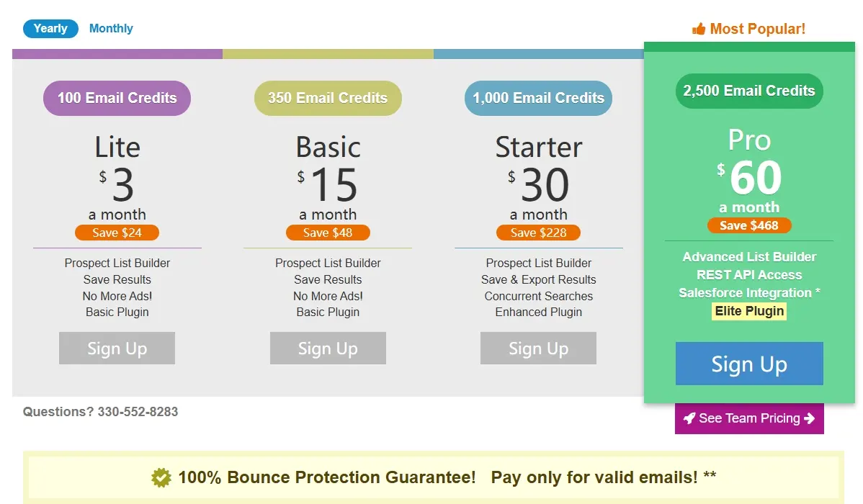
Task: Switch to Monthly billing option
Action: pos(111,29)
